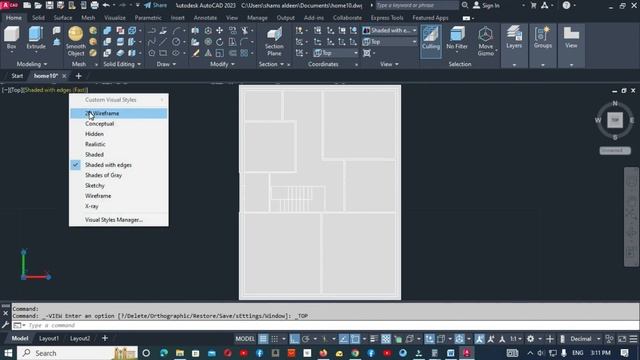Open the Layers panel button
The image size is (640, 360).
(514, 38)
